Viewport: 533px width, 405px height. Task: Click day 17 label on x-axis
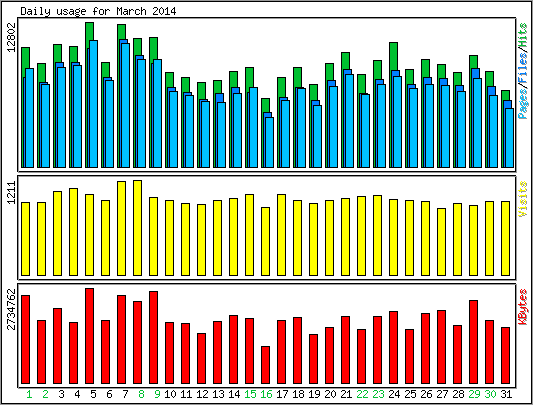282,394
